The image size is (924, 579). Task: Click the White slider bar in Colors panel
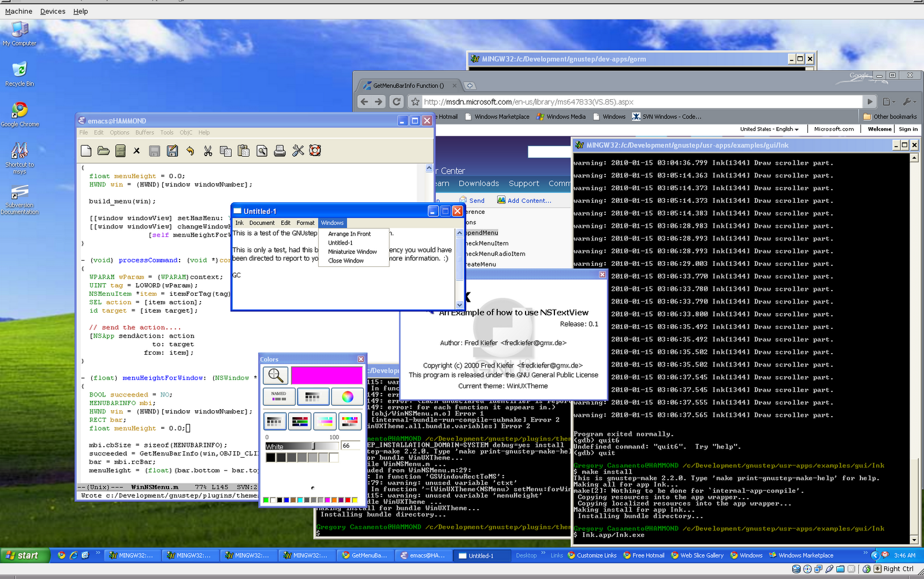click(x=301, y=446)
